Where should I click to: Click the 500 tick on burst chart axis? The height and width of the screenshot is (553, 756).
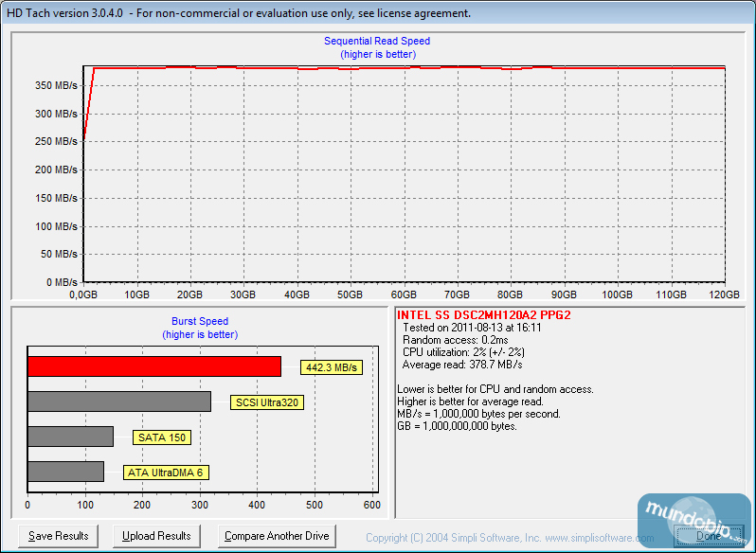(x=315, y=506)
